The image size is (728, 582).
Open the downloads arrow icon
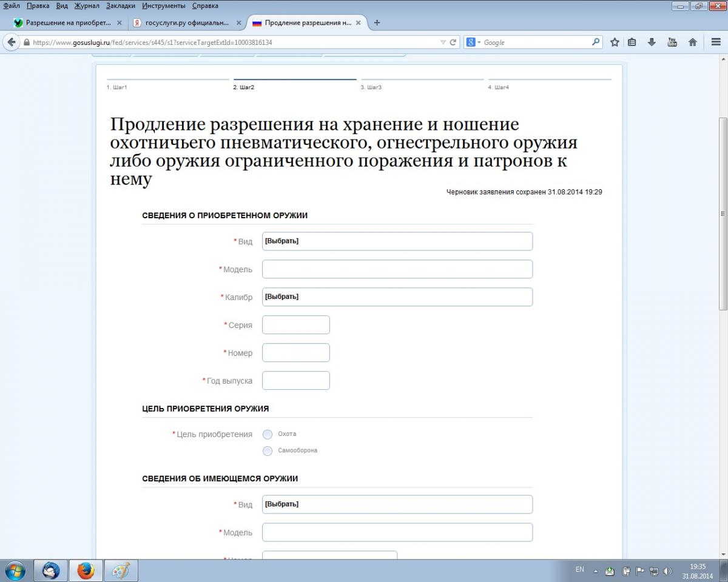coord(652,42)
